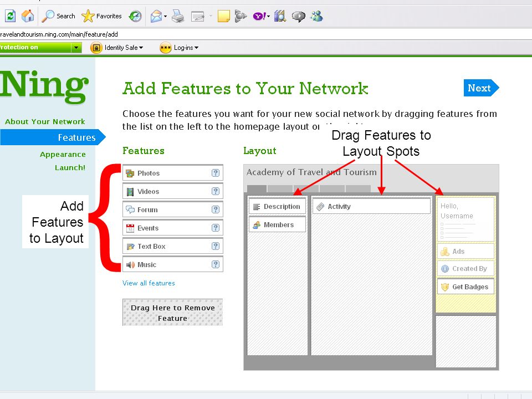Click the yellow note icon
Viewport: 532px width, 399px height.
pos(223,16)
